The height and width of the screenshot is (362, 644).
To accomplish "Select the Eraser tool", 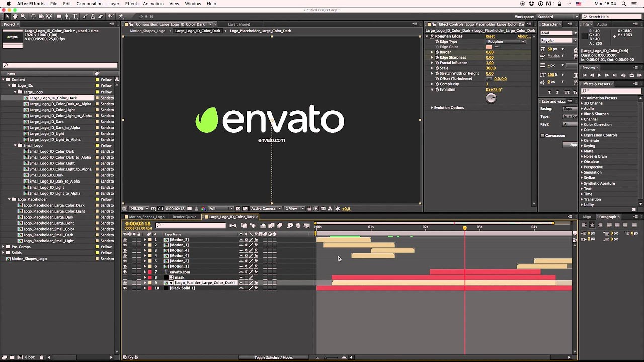I will [x=100, y=16].
